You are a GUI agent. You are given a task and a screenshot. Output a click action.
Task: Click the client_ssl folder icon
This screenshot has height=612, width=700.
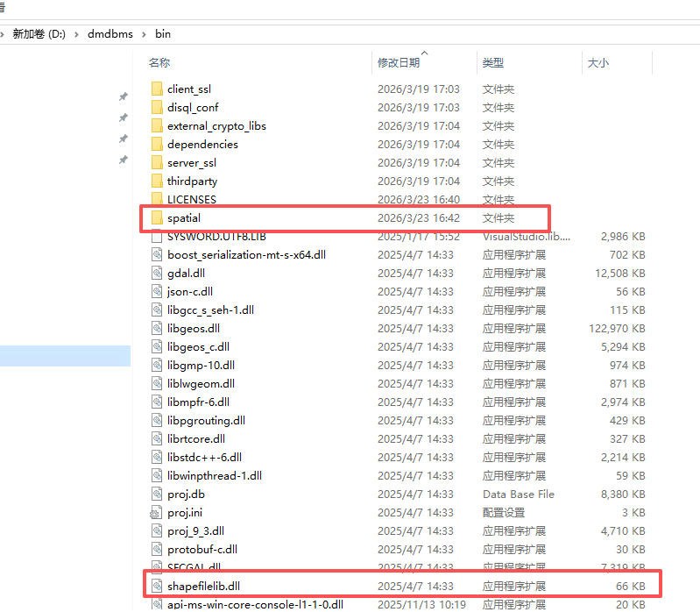pos(157,89)
